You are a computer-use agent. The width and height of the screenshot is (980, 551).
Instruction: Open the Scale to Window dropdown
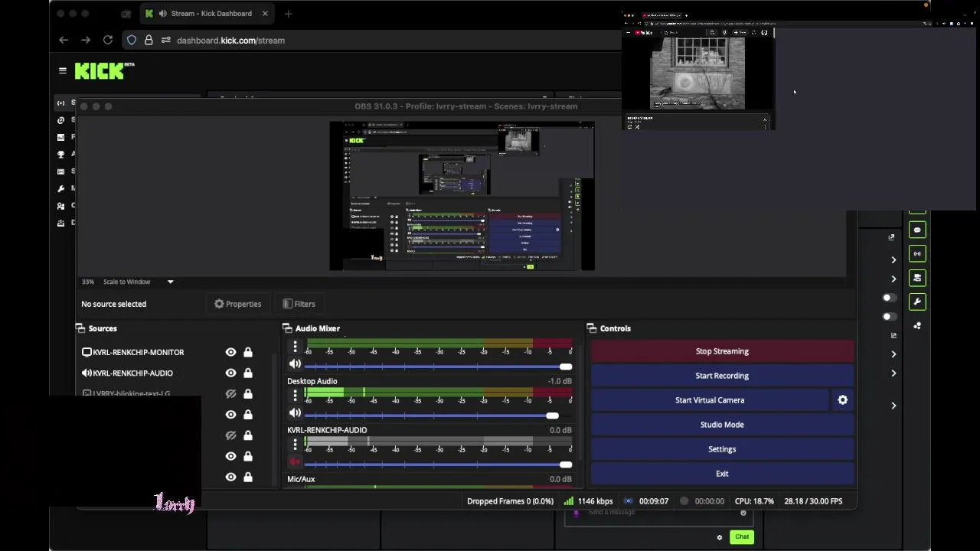[170, 282]
